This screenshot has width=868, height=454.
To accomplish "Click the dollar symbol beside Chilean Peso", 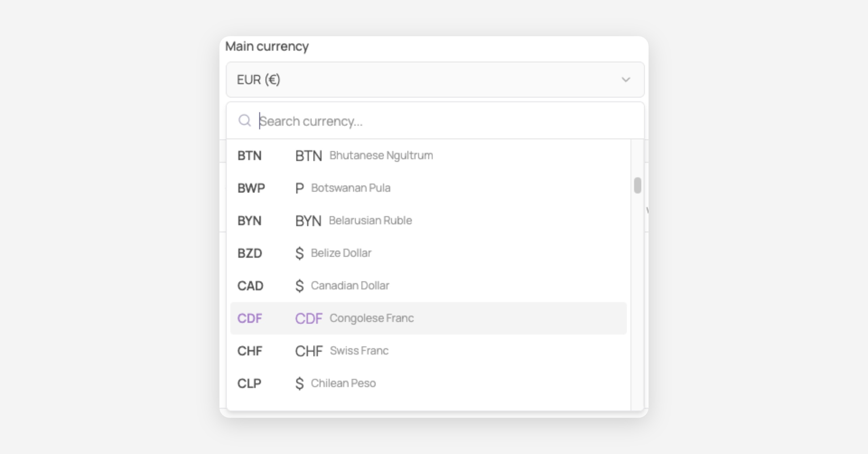I will [x=299, y=383].
